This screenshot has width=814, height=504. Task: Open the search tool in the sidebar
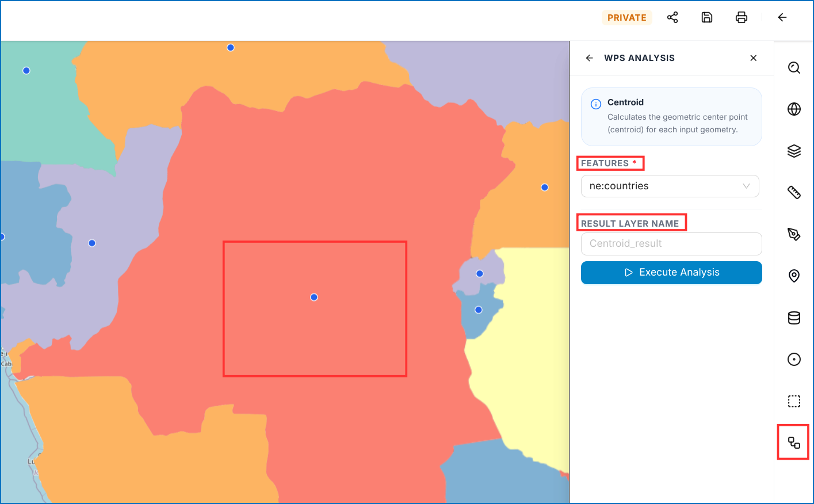(794, 67)
